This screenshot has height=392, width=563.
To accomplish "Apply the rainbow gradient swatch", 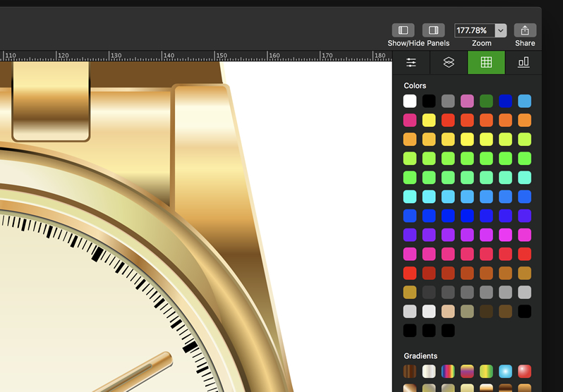I will tap(448, 371).
